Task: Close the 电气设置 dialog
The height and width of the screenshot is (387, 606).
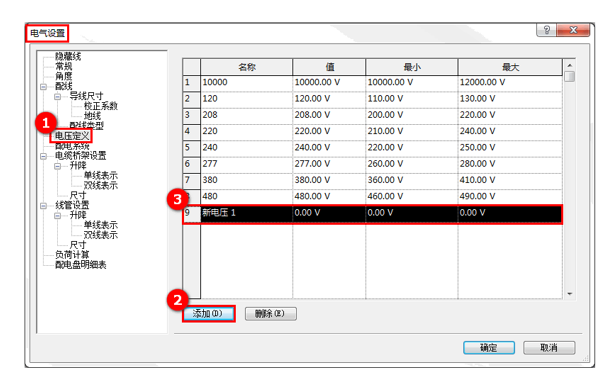Action: pyautogui.click(x=573, y=30)
